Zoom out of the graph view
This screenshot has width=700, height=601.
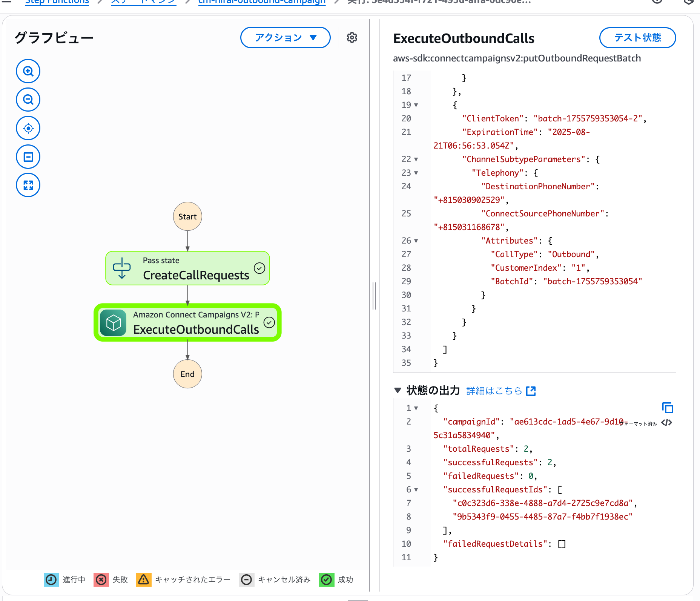pos(28,100)
